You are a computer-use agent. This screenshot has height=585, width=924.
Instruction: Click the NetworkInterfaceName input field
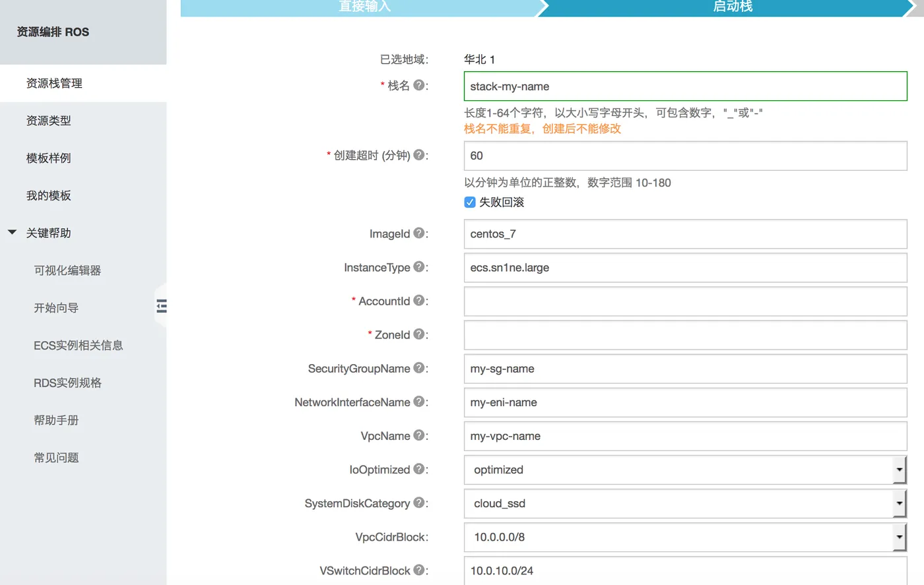(x=685, y=402)
